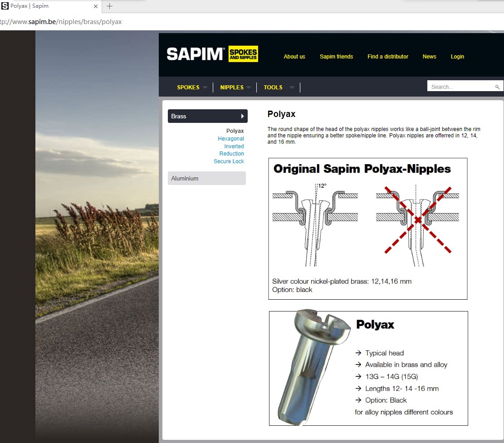Click the SAPIM Spokes and Nipples logo
The height and width of the screenshot is (443, 504).
pyautogui.click(x=212, y=54)
